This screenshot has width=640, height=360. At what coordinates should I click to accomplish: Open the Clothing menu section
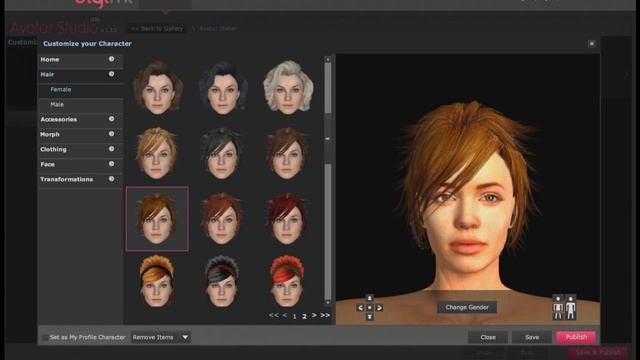click(80, 149)
